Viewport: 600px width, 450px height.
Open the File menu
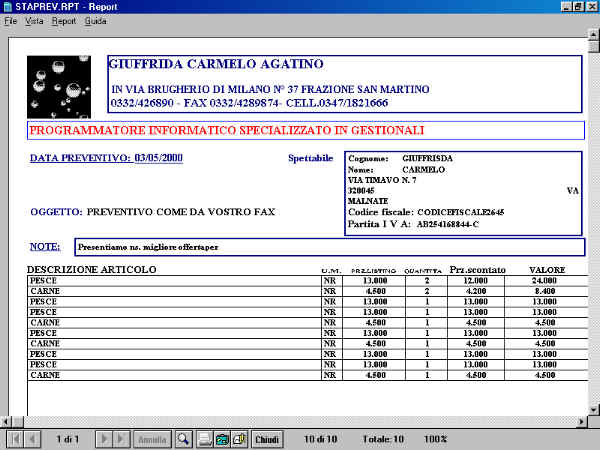(11, 20)
